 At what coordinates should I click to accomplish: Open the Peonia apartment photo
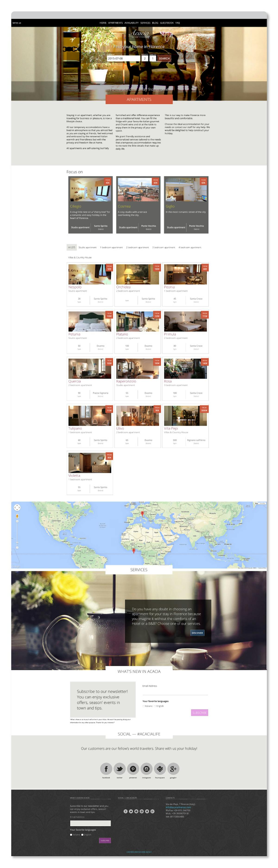(186, 274)
